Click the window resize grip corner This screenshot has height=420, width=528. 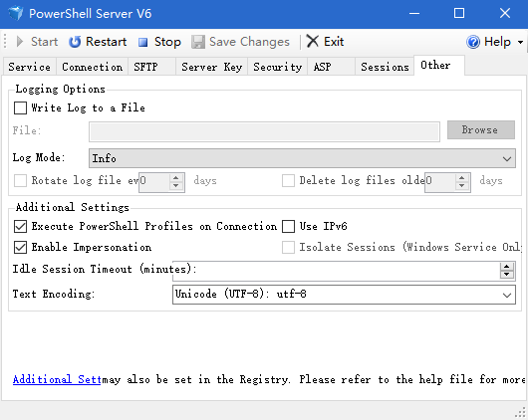(520, 412)
